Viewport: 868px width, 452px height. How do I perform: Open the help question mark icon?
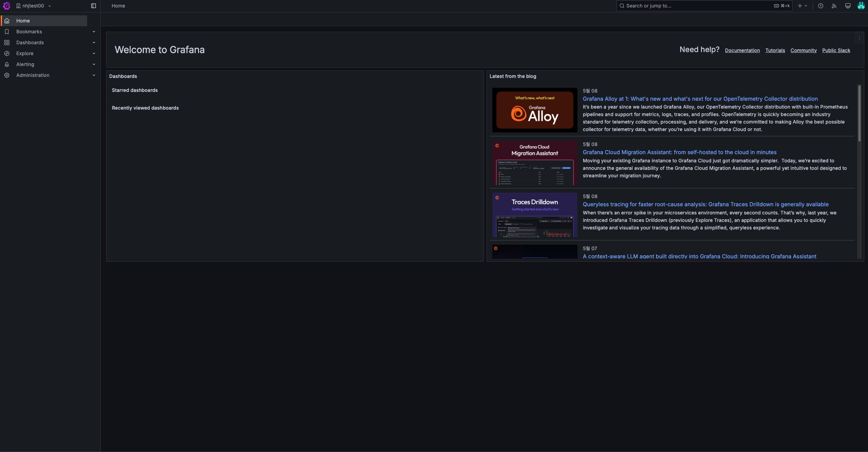pyautogui.click(x=821, y=6)
